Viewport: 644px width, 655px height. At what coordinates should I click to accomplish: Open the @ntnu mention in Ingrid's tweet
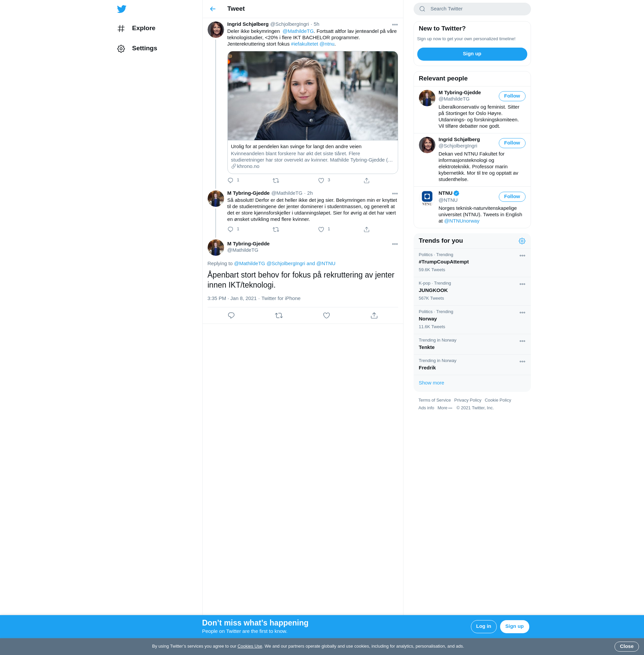tap(327, 44)
